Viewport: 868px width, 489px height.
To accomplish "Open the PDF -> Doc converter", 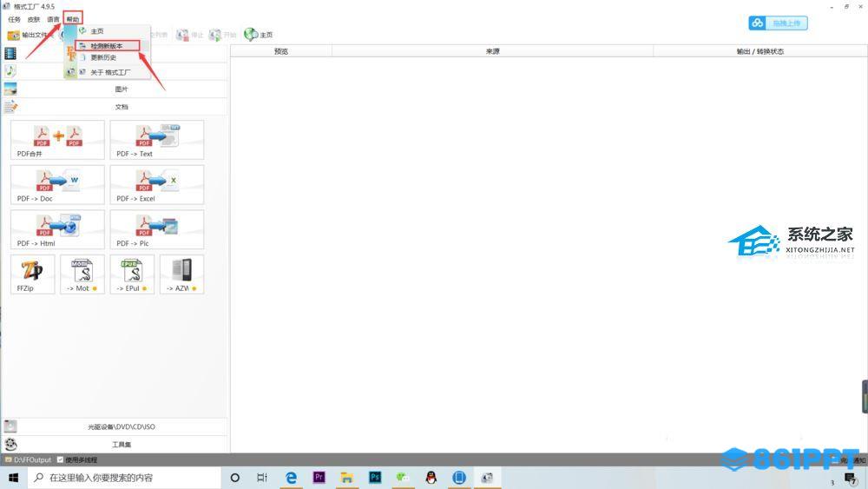I will point(57,184).
